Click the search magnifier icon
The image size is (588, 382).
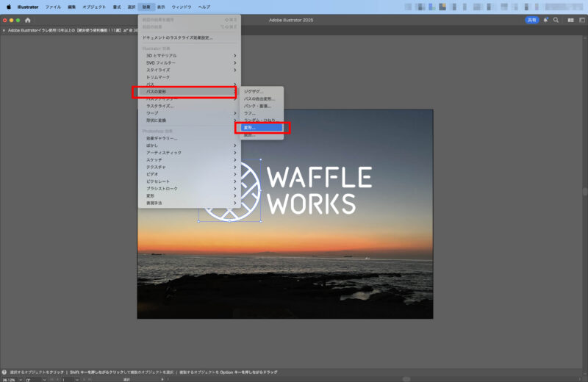[556, 20]
